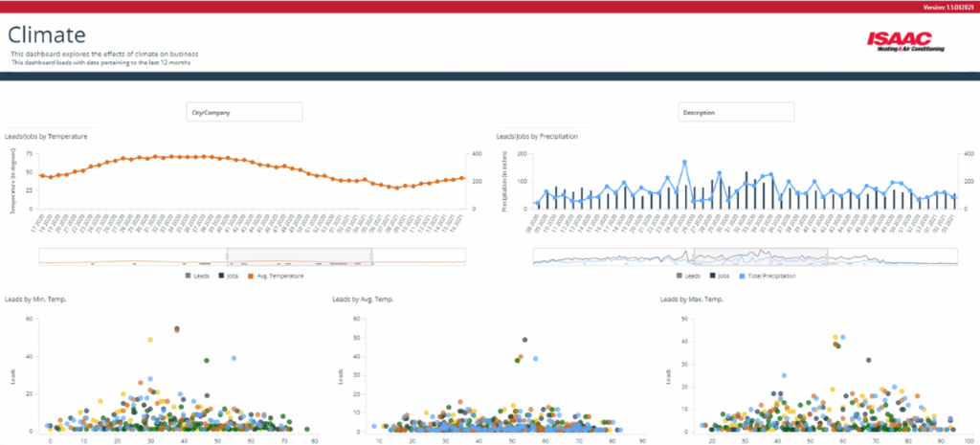The image size is (980, 445).
Task: Click right handle of temperature range selector
Action: (x=372, y=256)
